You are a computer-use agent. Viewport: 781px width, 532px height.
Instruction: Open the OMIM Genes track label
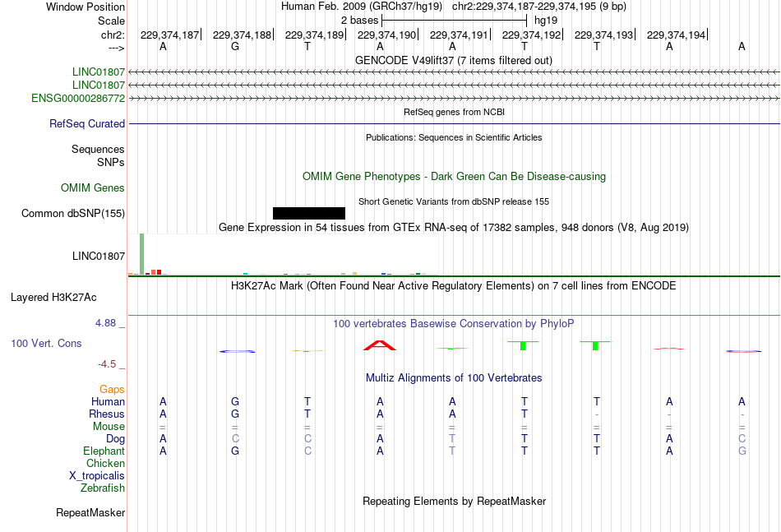pyautogui.click(x=93, y=187)
